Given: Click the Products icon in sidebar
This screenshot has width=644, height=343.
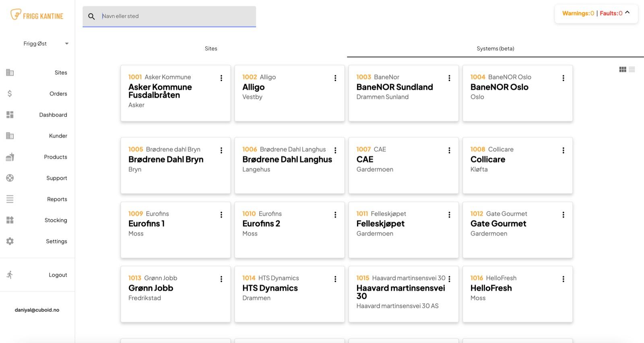Looking at the screenshot, I should tap(10, 157).
